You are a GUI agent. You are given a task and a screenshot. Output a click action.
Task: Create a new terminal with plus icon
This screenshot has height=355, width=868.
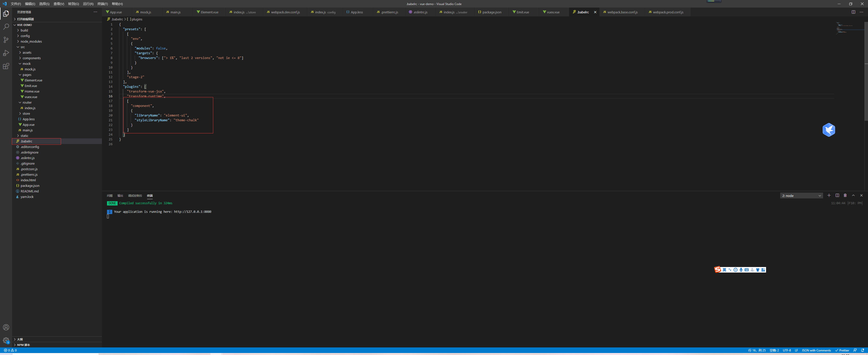point(829,195)
